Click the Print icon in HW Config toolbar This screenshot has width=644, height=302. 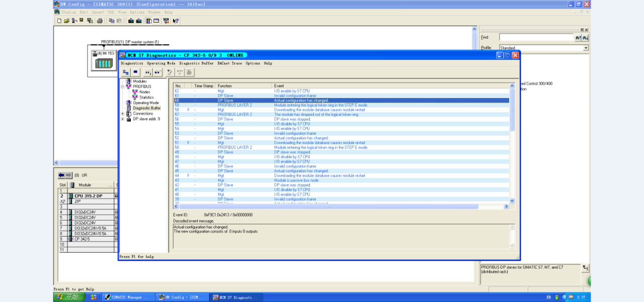100,21
